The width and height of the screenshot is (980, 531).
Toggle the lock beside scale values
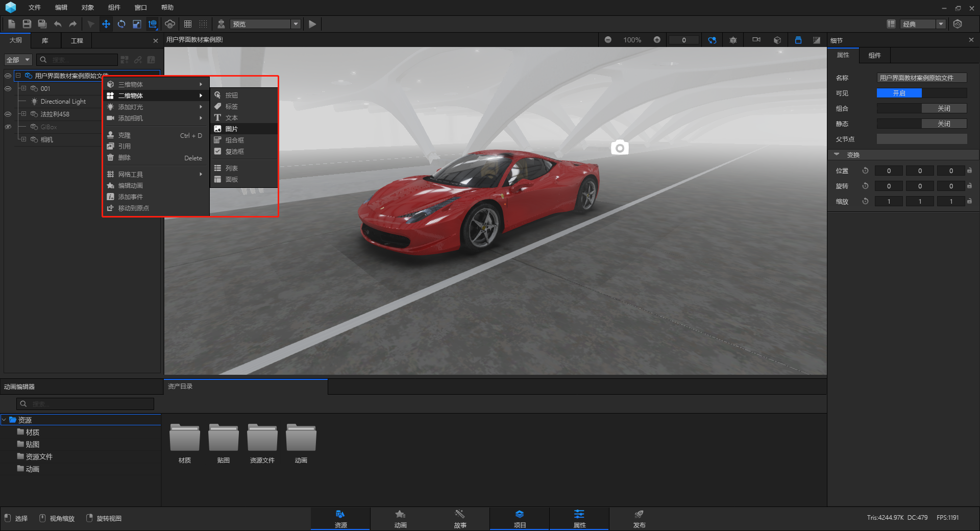click(969, 201)
